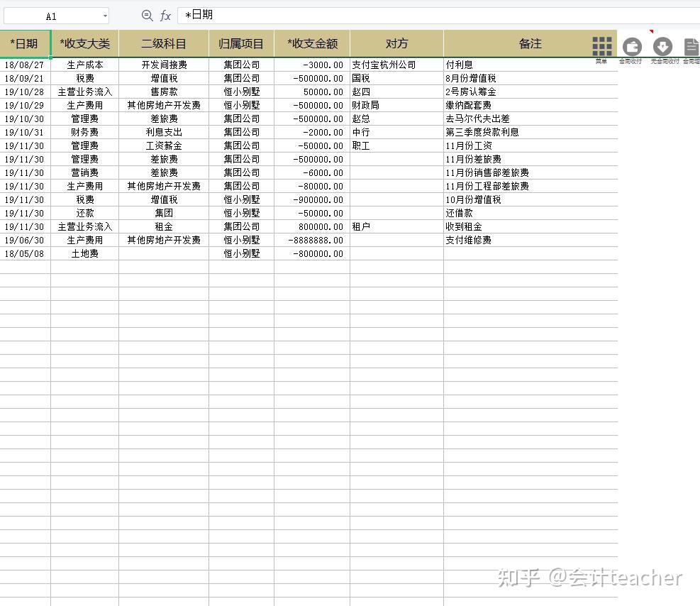
Task: Select date cell 18/08/27
Action: click(x=25, y=65)
